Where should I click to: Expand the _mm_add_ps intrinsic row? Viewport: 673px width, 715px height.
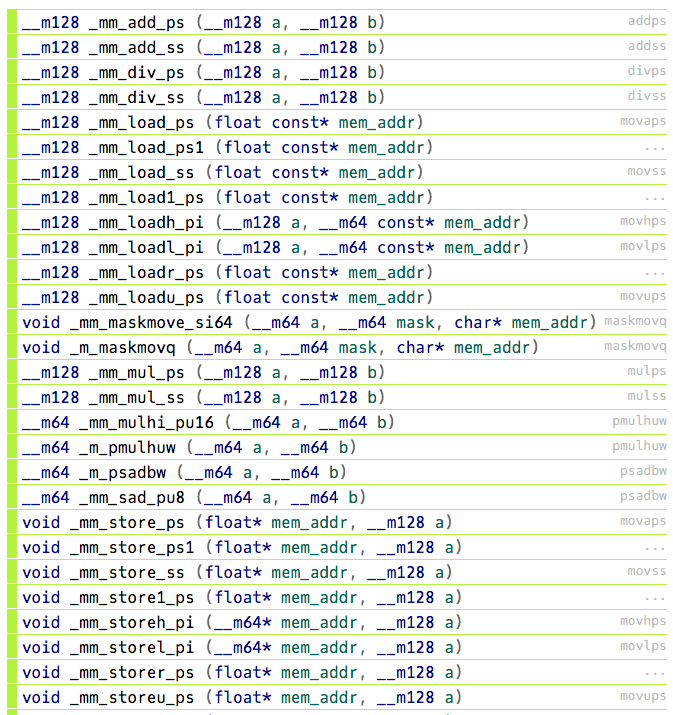pos(337,22)
